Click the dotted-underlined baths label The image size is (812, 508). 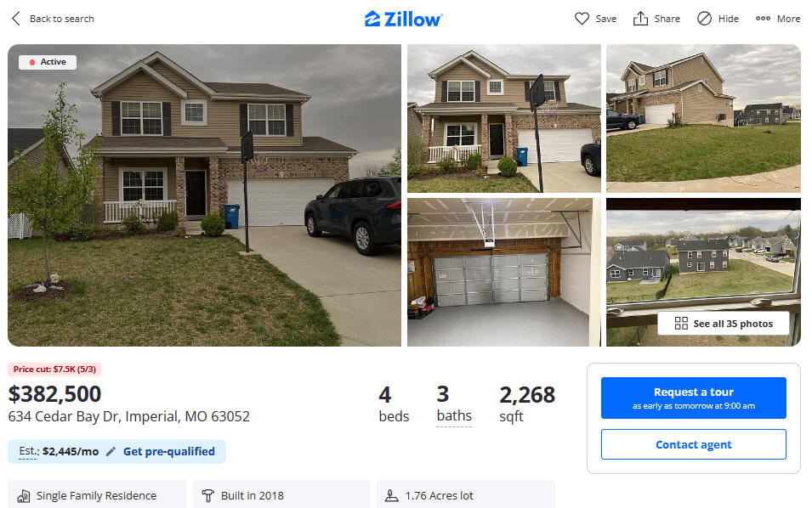(454, 416)
